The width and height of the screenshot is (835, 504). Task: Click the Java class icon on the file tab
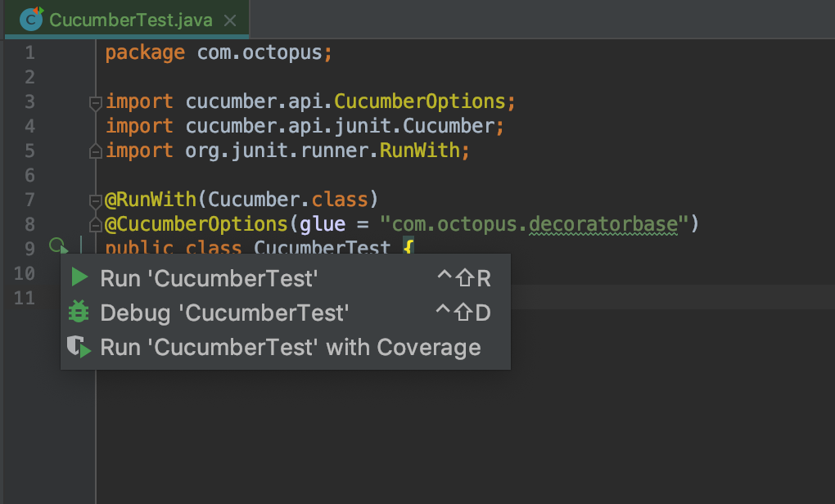pos(31,20)
